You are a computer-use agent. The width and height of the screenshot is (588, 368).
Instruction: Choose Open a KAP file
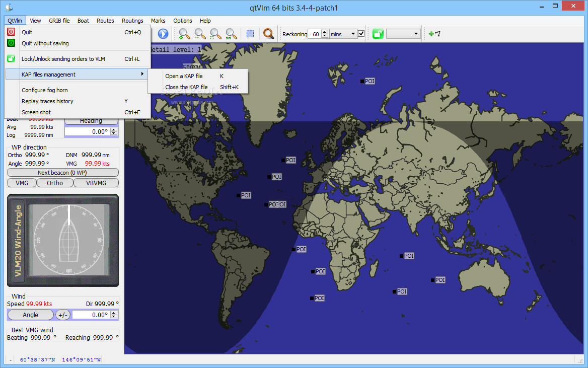(x=198, y=76)
